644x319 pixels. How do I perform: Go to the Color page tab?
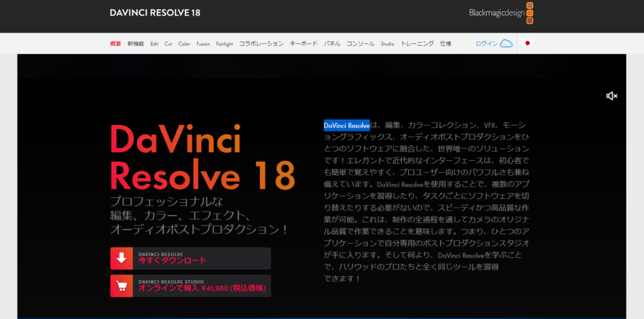(184, 43)
